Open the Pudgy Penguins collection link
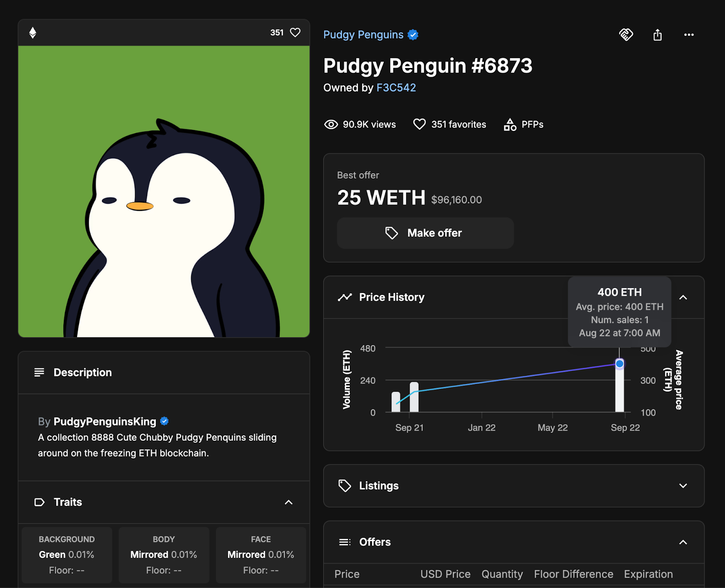The width and height of the screenshot is (725, 588). (x=363, y=35)
